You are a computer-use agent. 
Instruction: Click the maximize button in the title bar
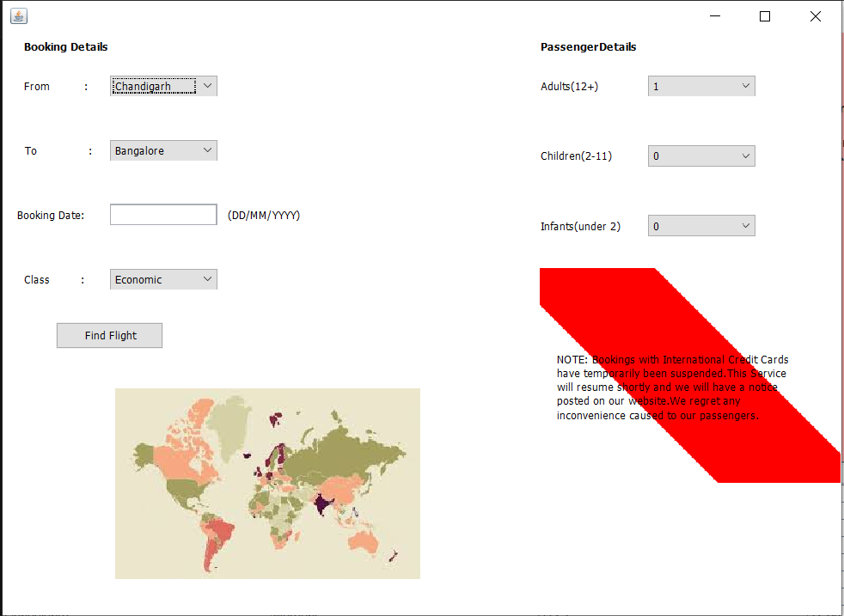[764, 15]
